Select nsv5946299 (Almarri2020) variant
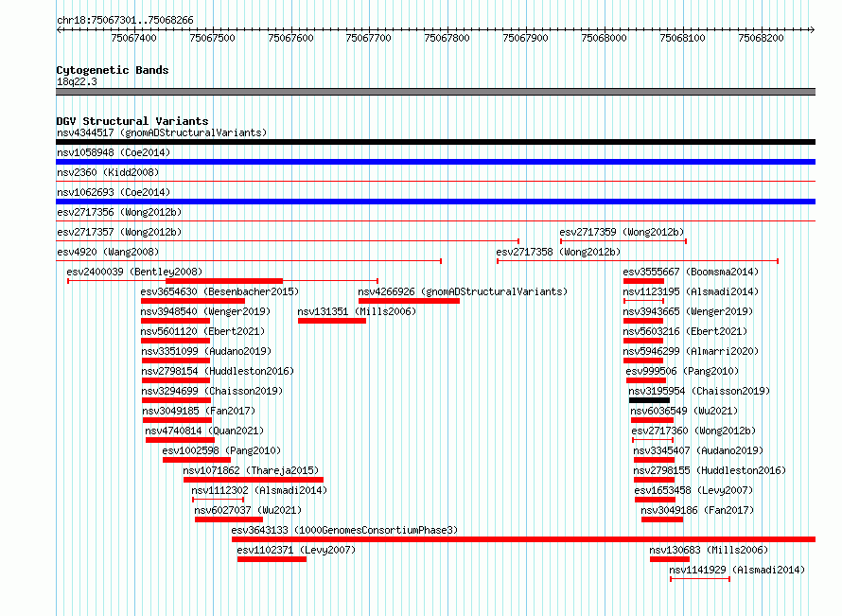Image resolution: width=842 pixels, height=616 pixels. (x=691, y=351)
